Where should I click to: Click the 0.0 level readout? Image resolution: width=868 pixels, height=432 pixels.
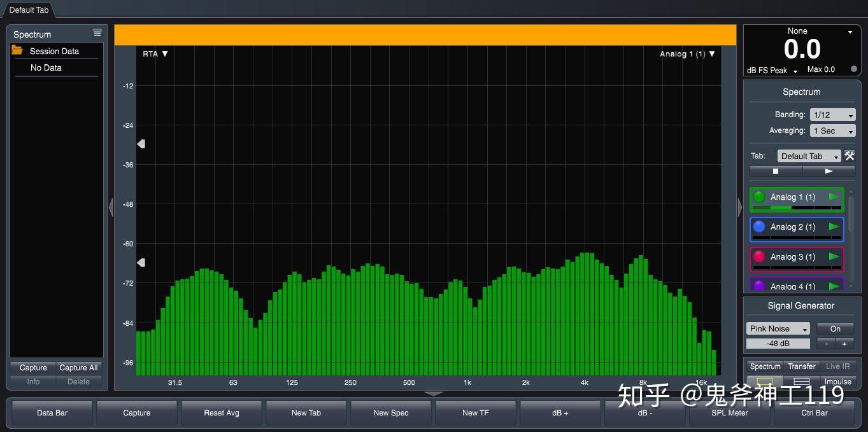(802, 50)
